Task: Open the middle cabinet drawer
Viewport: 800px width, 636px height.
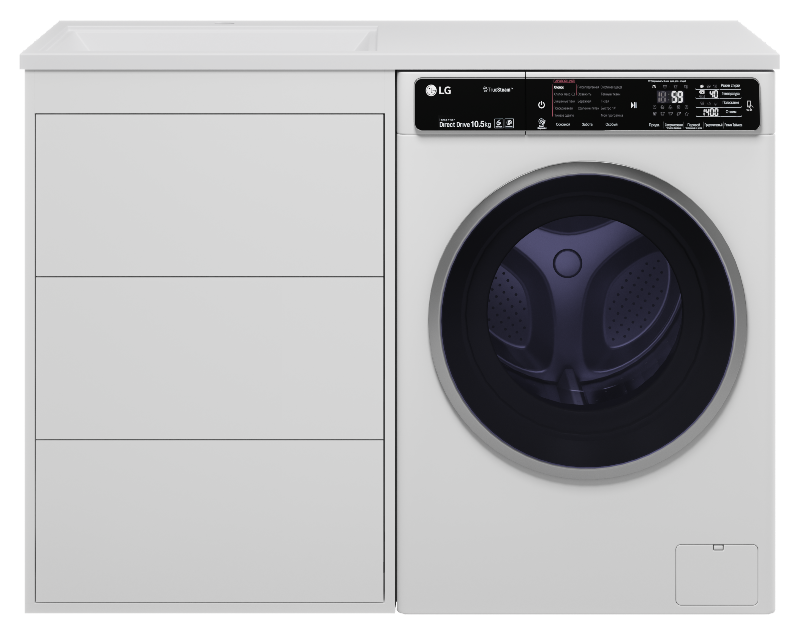Action: tap(210, 357)
